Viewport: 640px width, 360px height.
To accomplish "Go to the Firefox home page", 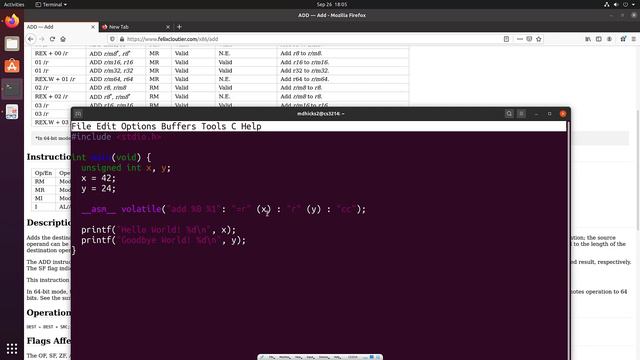I will point(63,39).
